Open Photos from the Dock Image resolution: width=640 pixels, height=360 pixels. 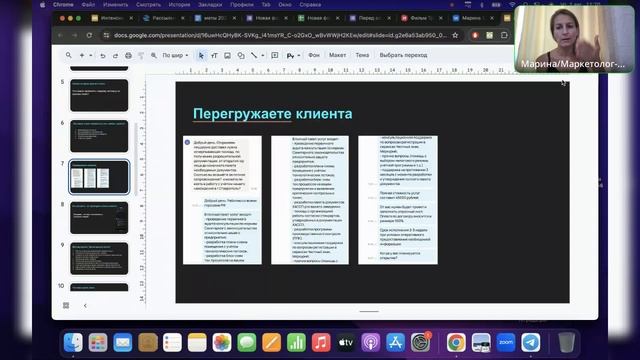coord(222,342)
